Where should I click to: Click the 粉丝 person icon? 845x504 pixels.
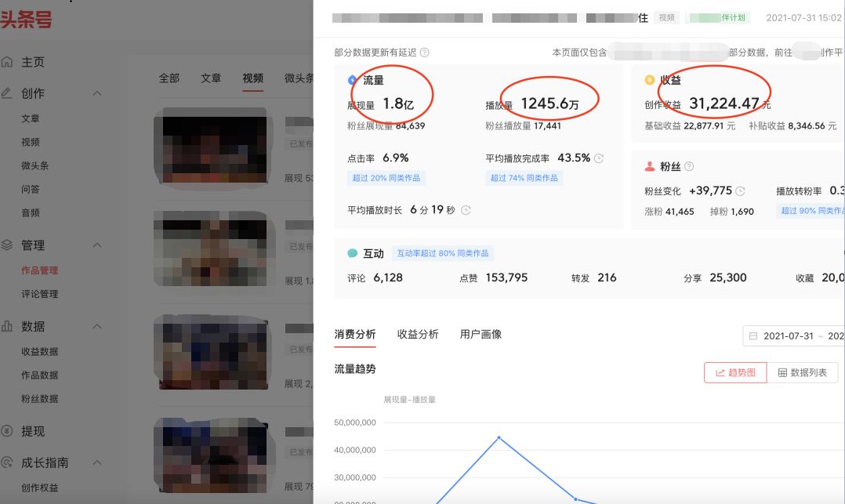(x=650, y=166)
